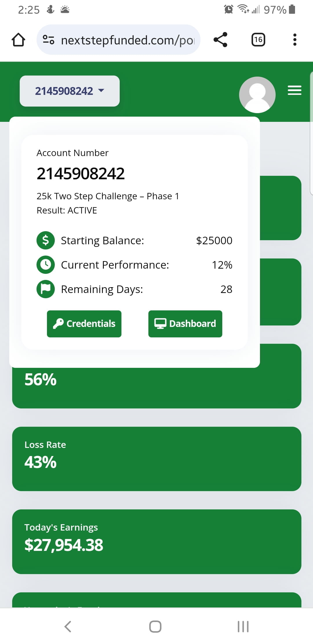Tap the Loss Rate 43% card
Image resolution: width=313 pixels, height=644 pixels.
click(x=156, y=459)
